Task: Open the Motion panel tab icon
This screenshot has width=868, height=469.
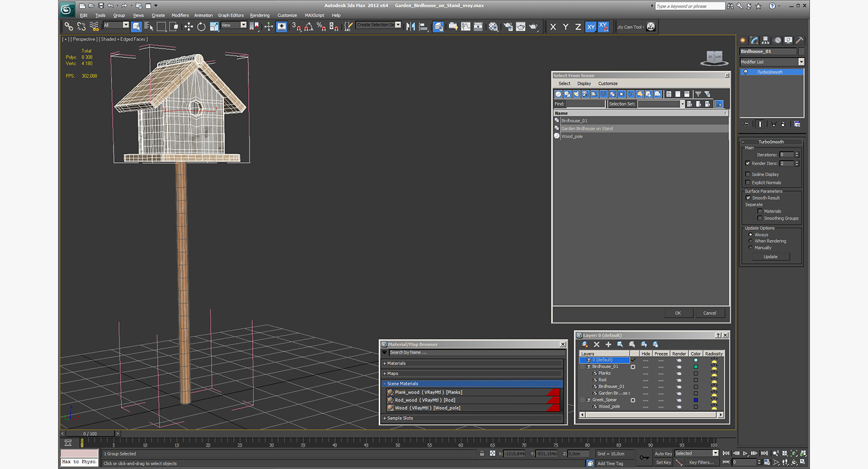Action: (778, 40)
